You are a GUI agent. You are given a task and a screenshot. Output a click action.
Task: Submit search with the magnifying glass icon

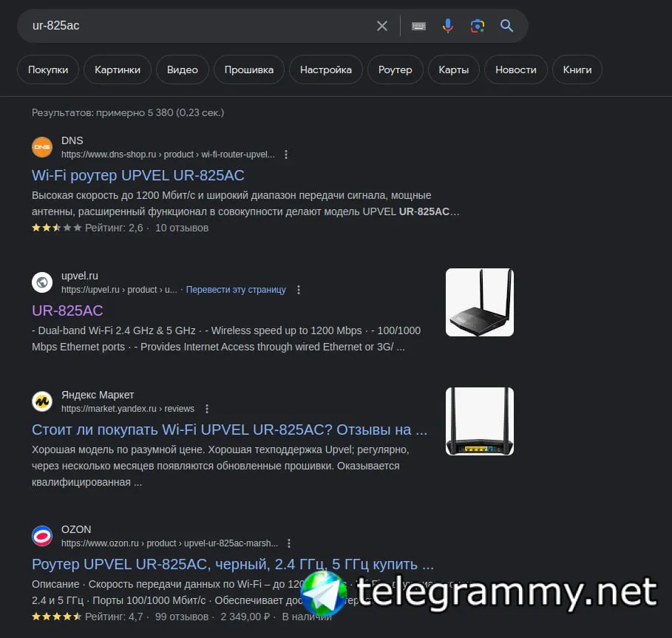pos(506,26)
